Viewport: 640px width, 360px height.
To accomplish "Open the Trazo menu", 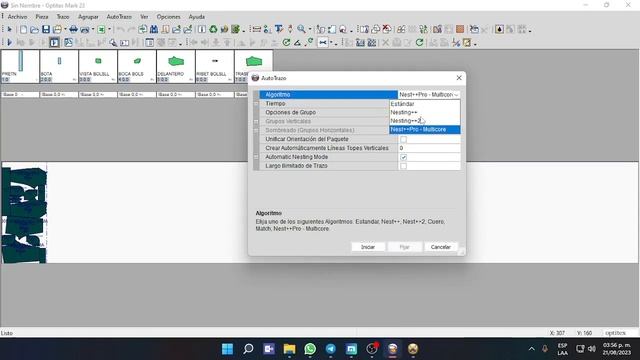I will pyautogui.click(x=63, y=17).
